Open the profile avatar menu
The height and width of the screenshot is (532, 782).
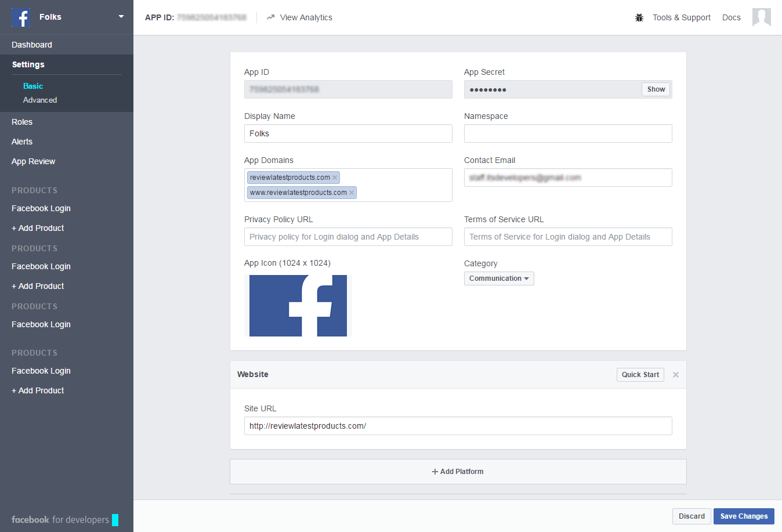762,17
